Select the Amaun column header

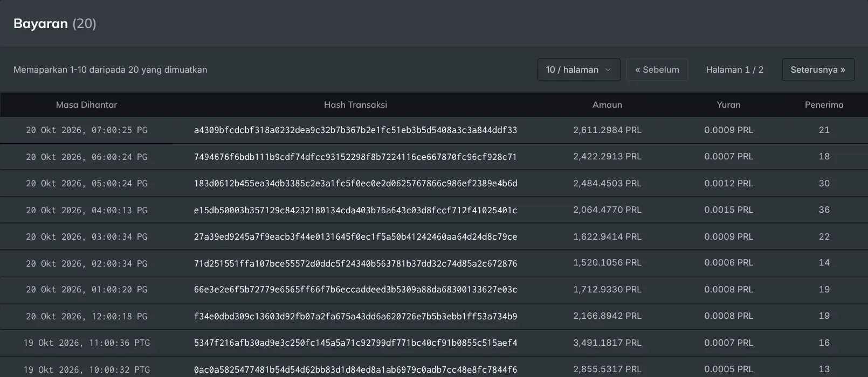[607, 105]
